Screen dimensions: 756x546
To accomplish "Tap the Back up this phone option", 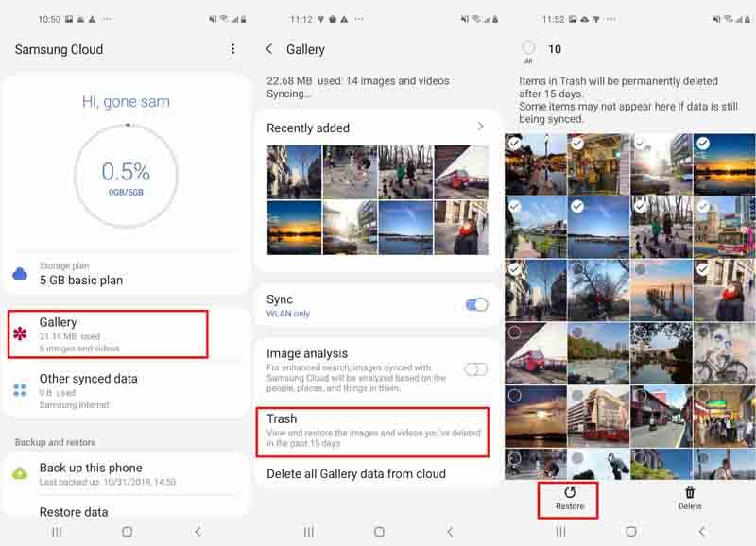I will pos(91,468).
